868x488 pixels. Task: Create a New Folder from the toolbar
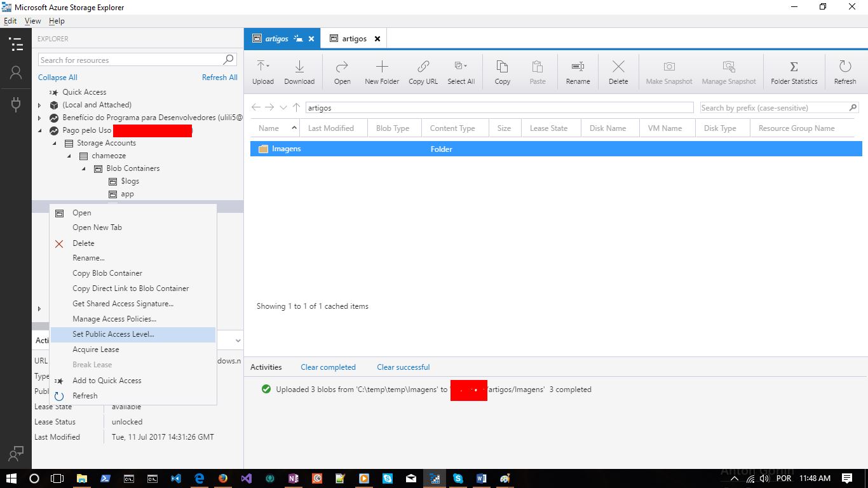tap(382, 72)
